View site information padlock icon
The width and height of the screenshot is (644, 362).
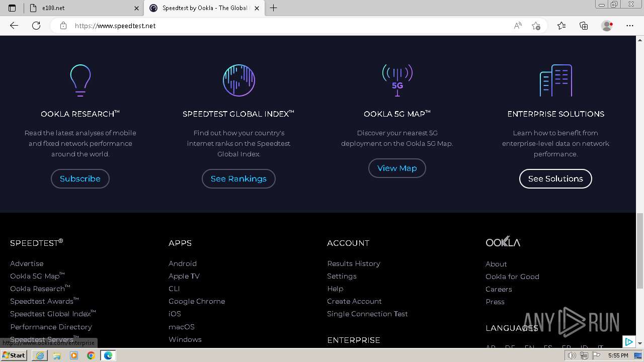[63, 26]
